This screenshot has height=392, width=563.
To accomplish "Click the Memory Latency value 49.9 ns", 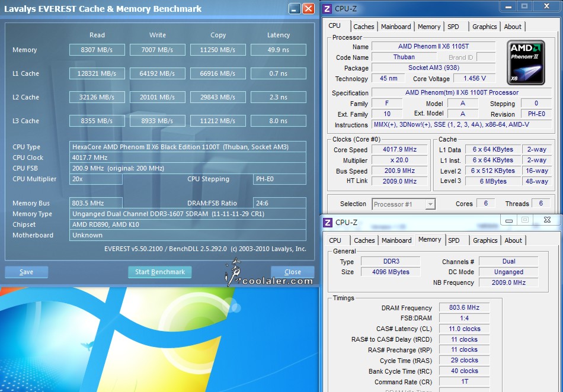I will 279,50.
